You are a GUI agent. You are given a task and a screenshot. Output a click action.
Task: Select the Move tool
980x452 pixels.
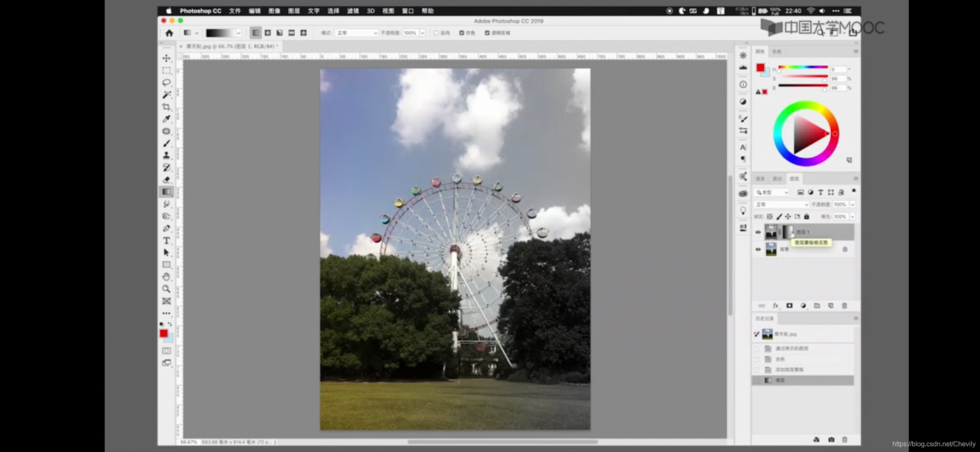point(166,58)
